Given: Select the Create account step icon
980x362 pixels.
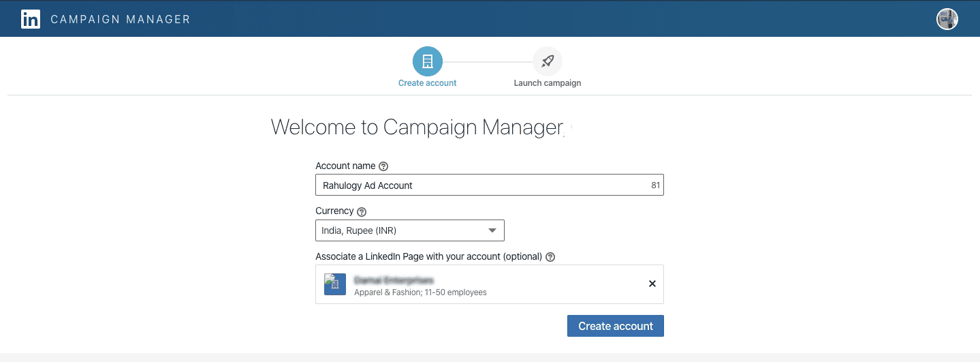Looking at the screenshot, I should pos(428,61).
